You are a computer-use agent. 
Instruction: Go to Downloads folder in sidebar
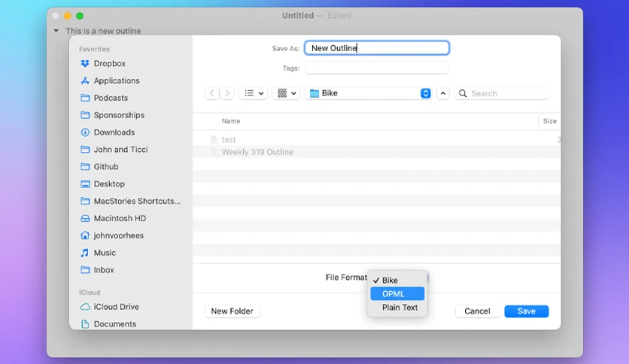point(108,132)
